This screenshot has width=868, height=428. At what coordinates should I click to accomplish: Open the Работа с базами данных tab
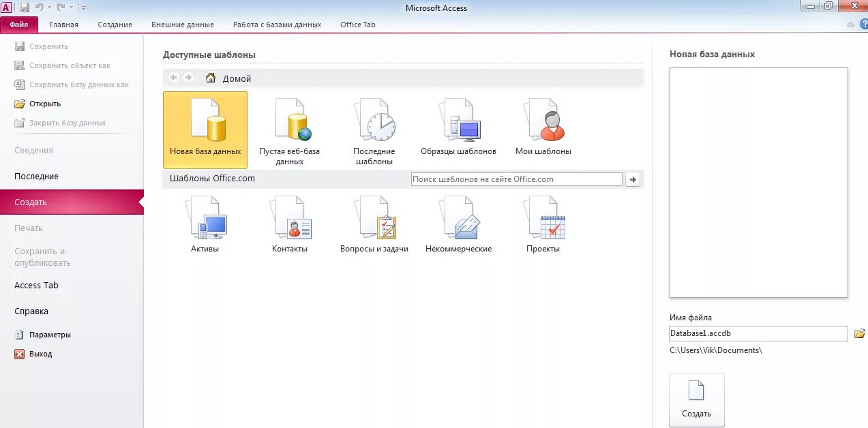[x=277, y=25]
